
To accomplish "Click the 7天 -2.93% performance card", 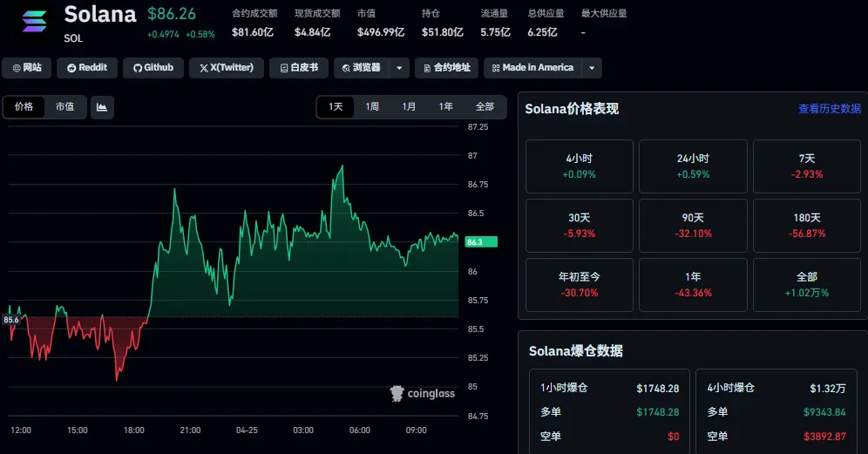I will tap(806, 166).
